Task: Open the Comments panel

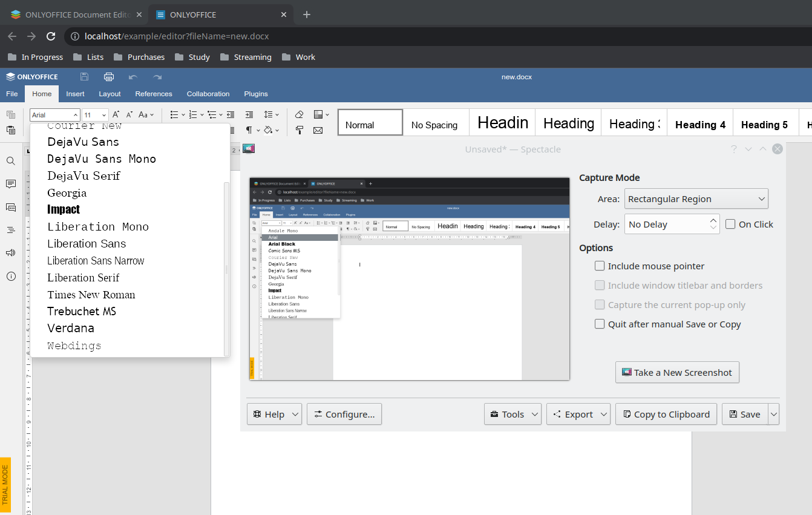Action: pyautogui.click(x=10, y=184)
